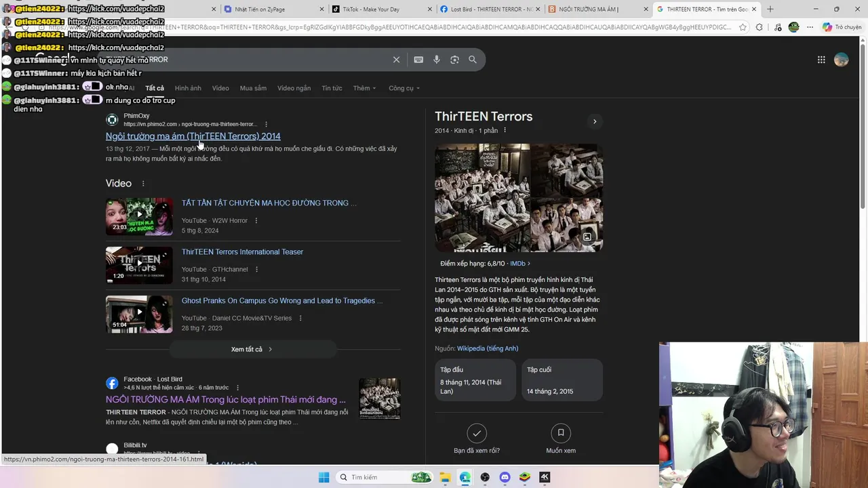Open options for the Facebook Lost Bird result
This screenshot has height=488, width=868.
coord(237,388)
